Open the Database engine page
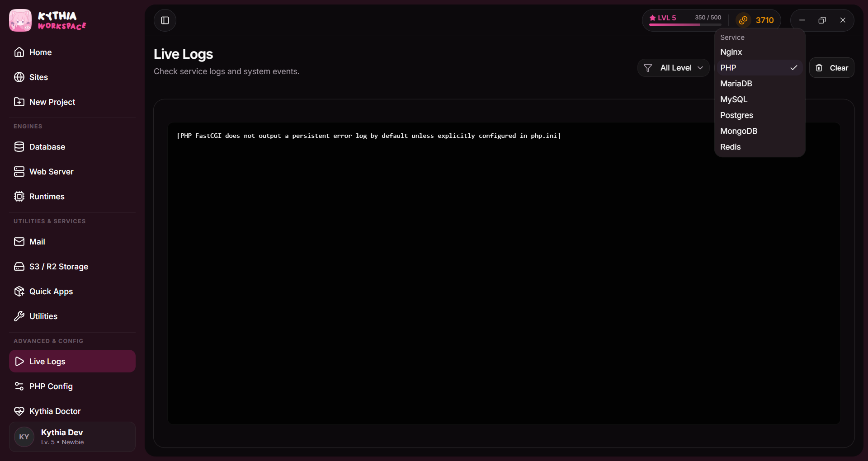Viewport: 868px width, 461px height. pos(72,146)
